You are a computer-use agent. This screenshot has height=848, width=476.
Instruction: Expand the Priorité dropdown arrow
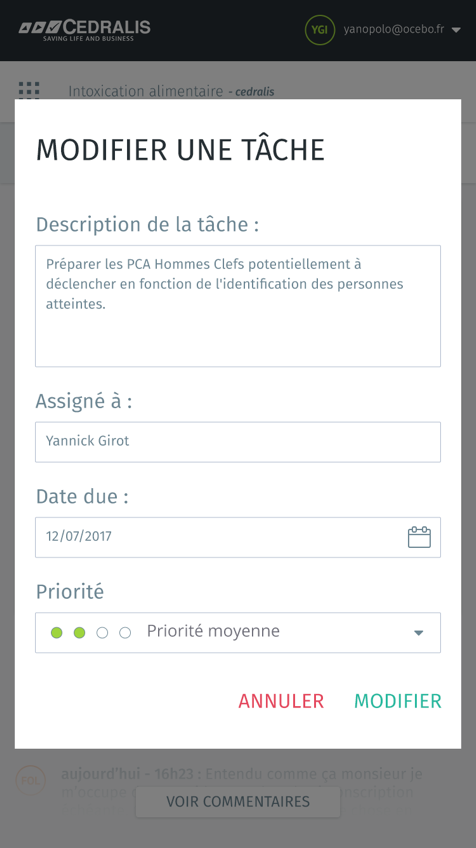coord(418,633)
